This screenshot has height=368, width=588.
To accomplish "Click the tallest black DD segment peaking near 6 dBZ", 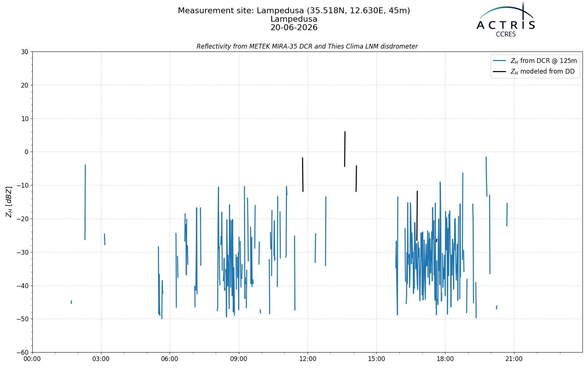I will (x=345, y=149).
